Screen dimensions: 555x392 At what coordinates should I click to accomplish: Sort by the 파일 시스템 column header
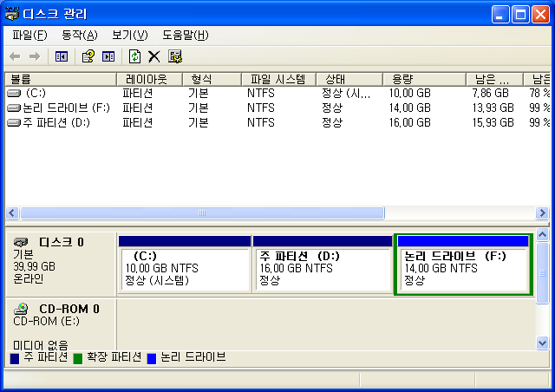coord(278,79)
